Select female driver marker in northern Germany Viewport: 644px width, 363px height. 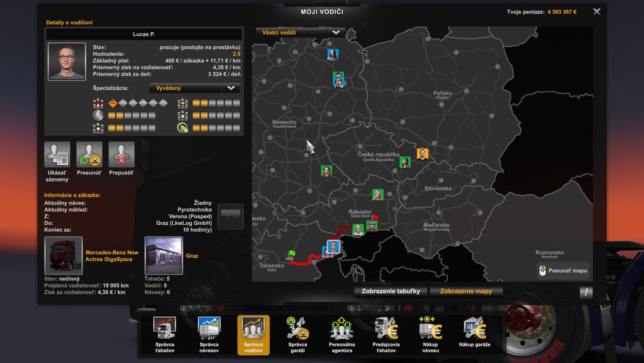point(332,54)
